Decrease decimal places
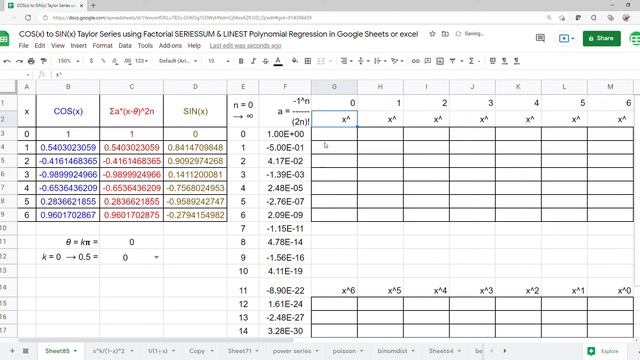 click(115, 61)
